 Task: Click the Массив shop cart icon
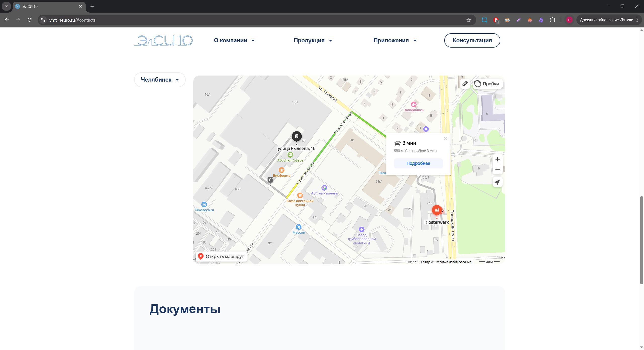[298, 227]
